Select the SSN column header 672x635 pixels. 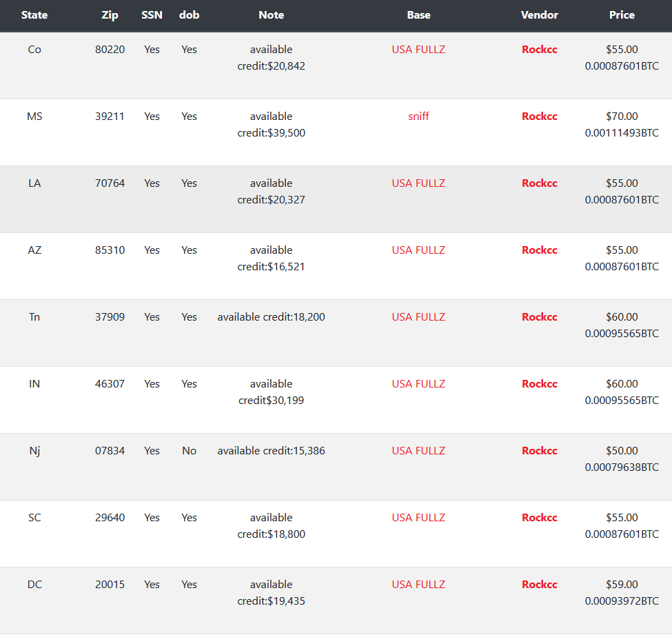pos(152,15)
